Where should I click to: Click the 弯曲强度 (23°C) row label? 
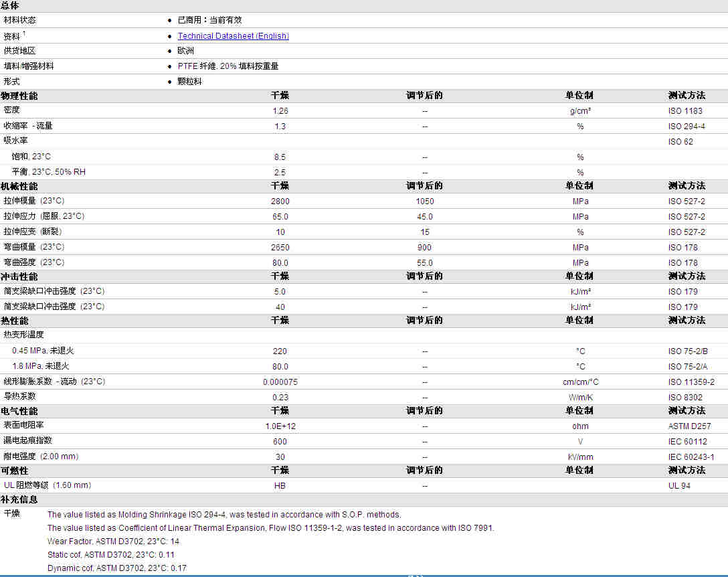(34, 262)
